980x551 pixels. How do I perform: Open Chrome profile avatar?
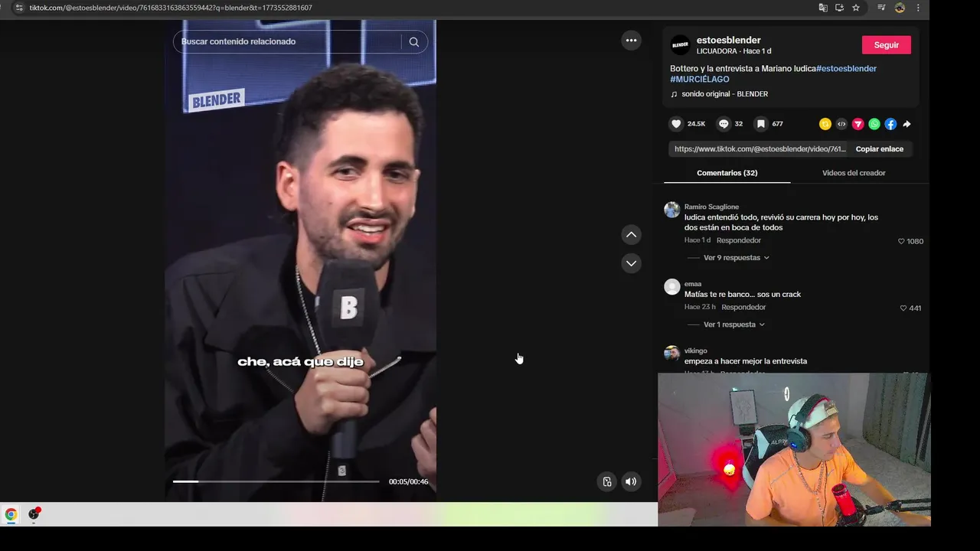(900, 8)
